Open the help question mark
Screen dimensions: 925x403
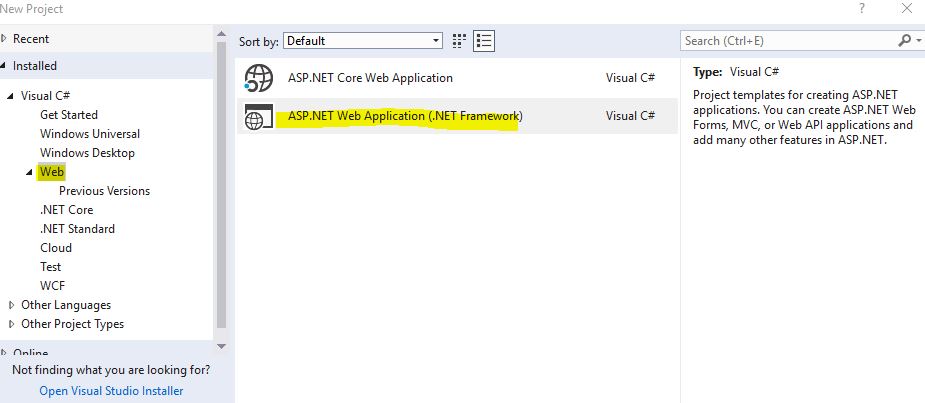pos(862,8)
